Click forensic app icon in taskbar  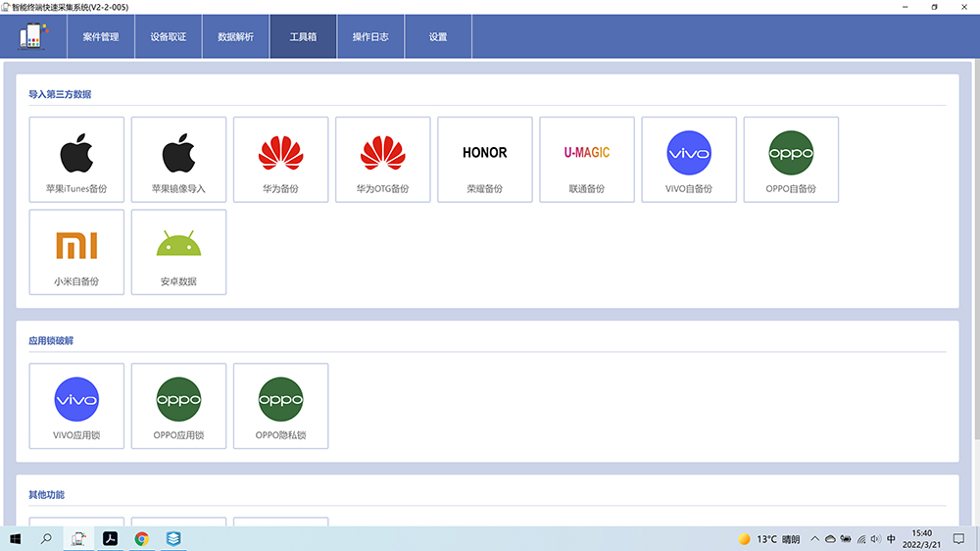[x=78, y=538]
